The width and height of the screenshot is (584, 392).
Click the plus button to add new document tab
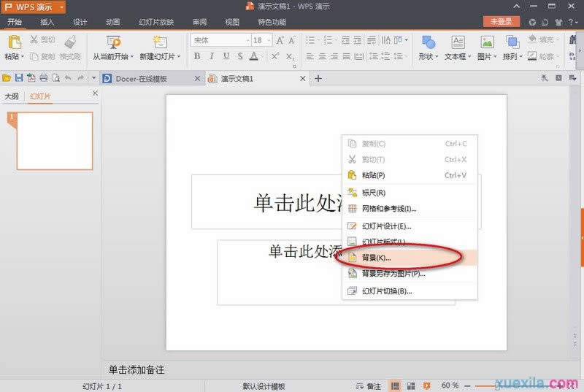[x=318, y=78]
